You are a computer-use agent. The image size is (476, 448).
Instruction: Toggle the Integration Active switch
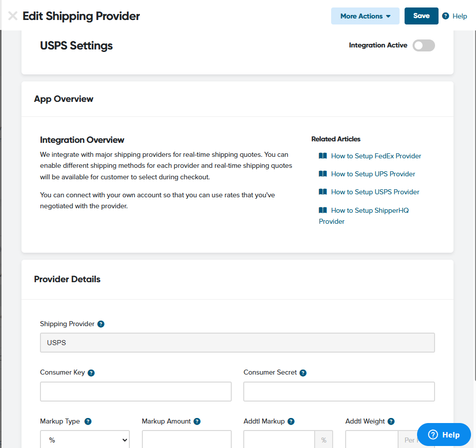pos(424,45)
